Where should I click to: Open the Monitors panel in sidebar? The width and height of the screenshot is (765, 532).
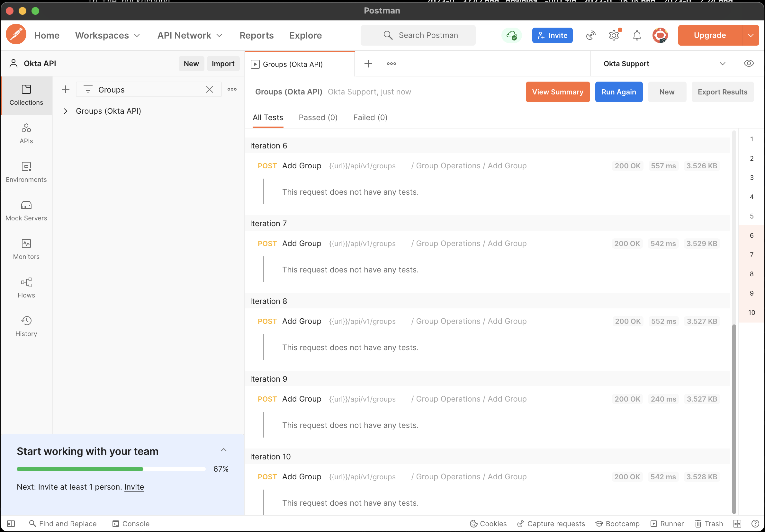pyautogui.click(x=26, y=248)
